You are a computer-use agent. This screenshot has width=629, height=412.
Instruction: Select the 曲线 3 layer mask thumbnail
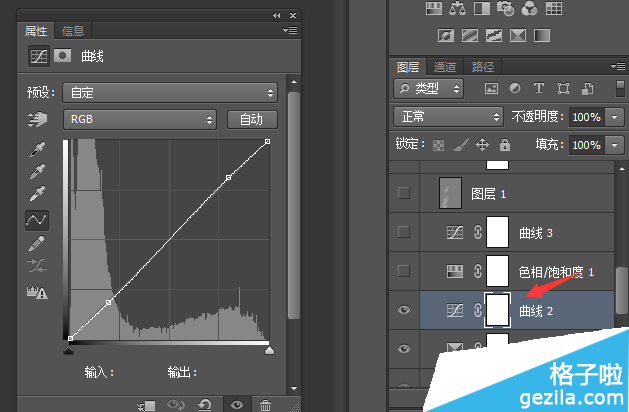(x=497, y=232)
